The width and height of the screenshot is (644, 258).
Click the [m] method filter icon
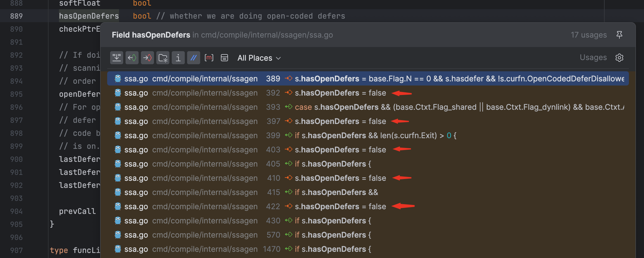[209, 58]
